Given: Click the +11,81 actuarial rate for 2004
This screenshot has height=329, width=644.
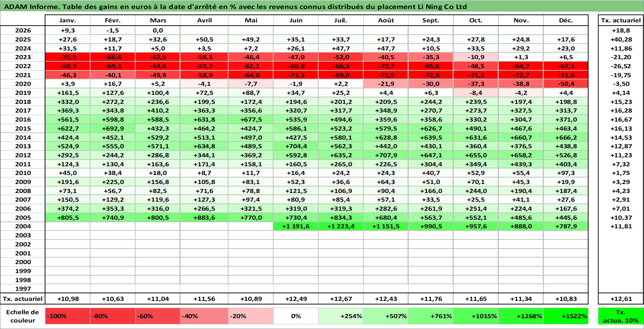Looking at the screenshot, I should (621, 226).
